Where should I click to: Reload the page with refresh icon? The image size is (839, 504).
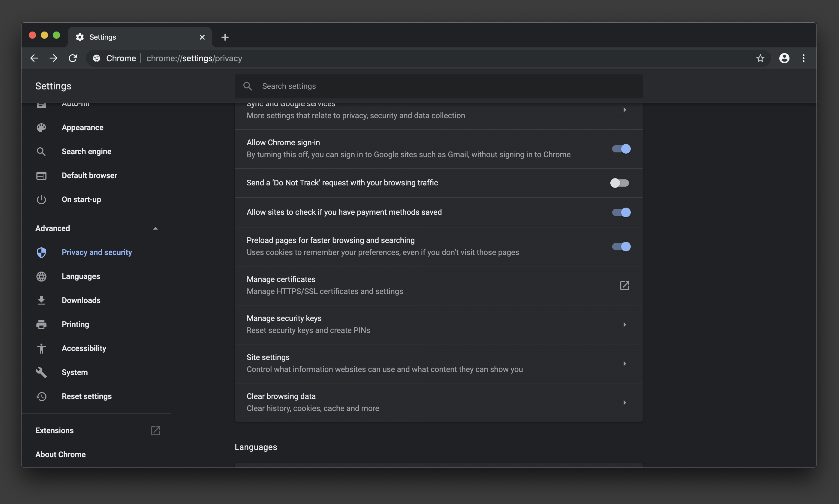(x=73, y=58)
